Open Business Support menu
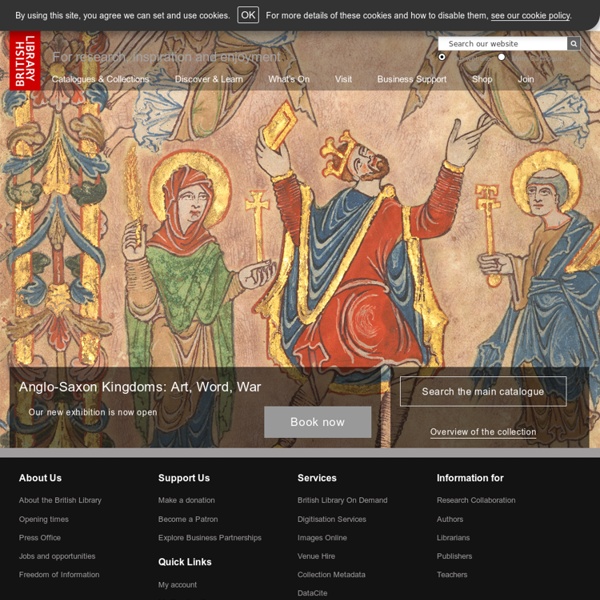The image size is (600, 600). (412, 79)
